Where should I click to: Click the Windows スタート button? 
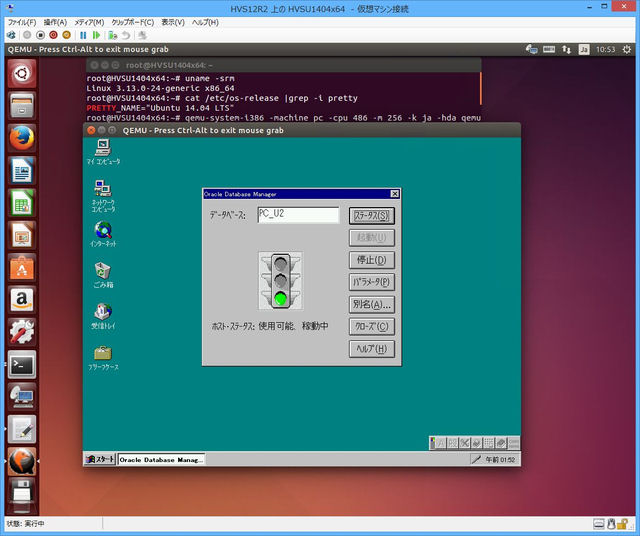coord(100,459)
